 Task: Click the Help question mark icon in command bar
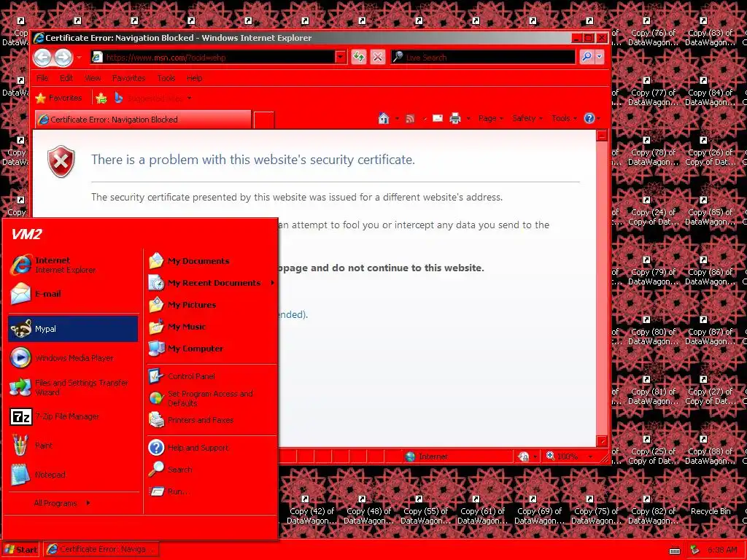589,119
